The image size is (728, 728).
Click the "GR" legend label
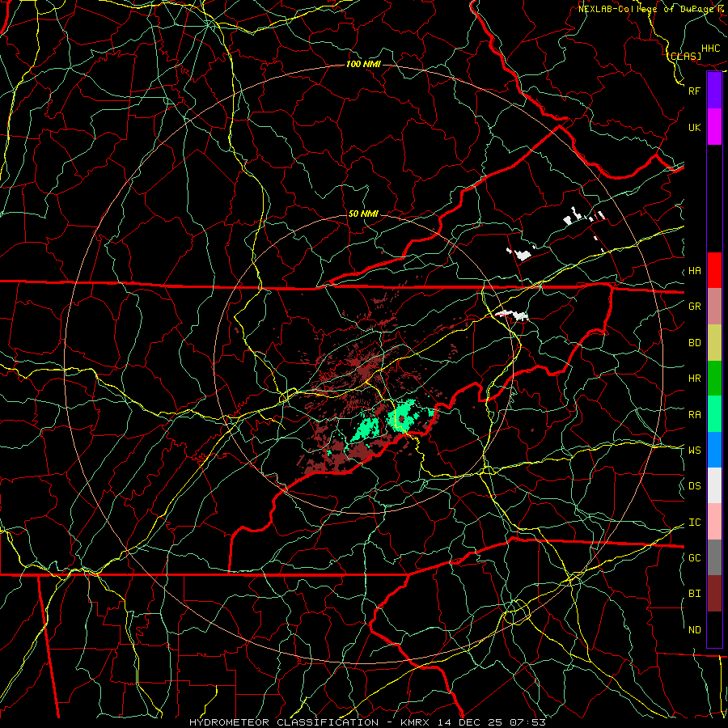point(694,307)
